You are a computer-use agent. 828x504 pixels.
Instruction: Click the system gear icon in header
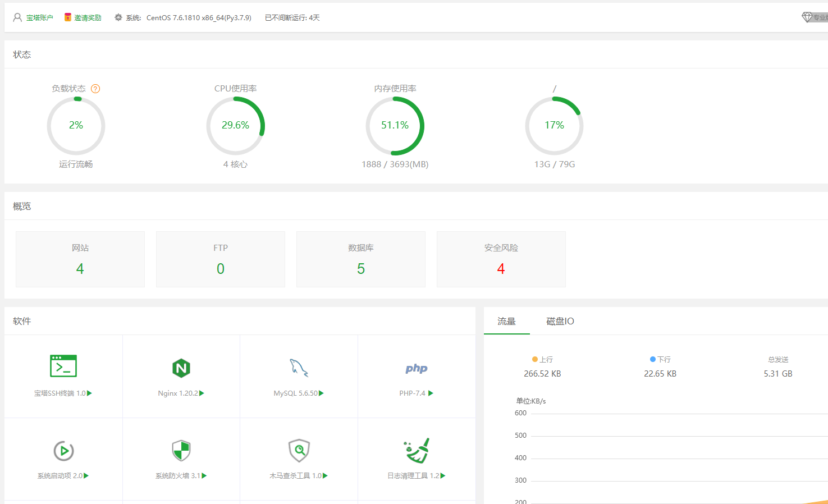pos(118,17)
